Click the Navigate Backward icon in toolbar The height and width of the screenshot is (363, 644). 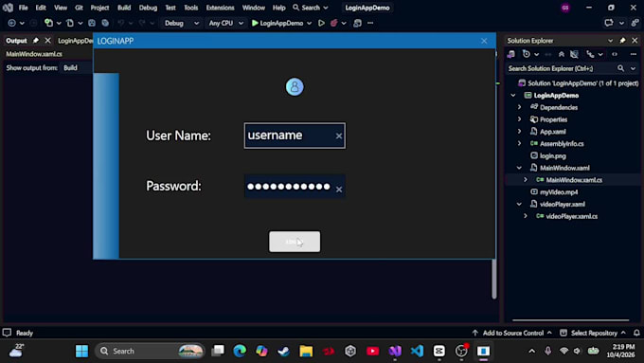pos(12,23)
